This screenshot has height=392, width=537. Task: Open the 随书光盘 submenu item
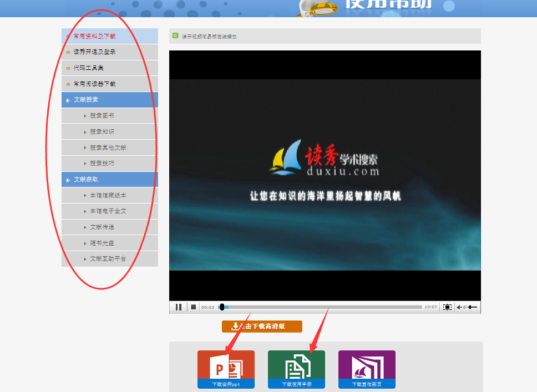click(x=110, y=243)
